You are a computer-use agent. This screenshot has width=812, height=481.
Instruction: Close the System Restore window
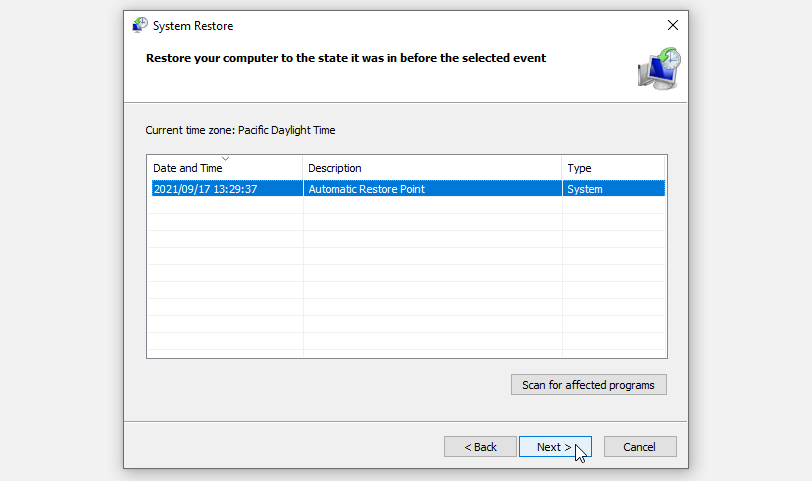[x=671, y=25]
